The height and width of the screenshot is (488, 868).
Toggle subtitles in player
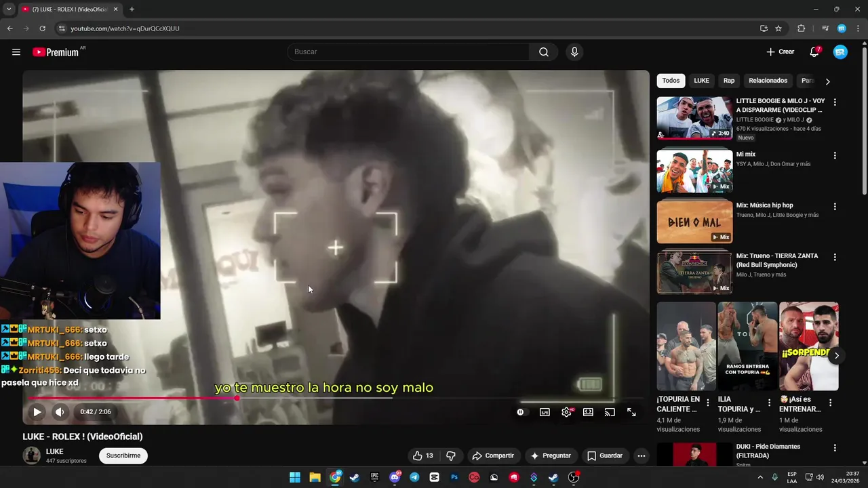coord(545,412)
